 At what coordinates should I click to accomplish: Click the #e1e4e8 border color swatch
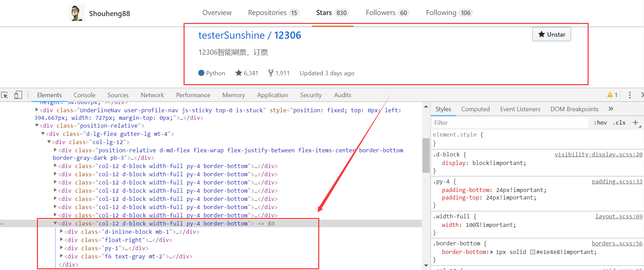coord(533,252)
